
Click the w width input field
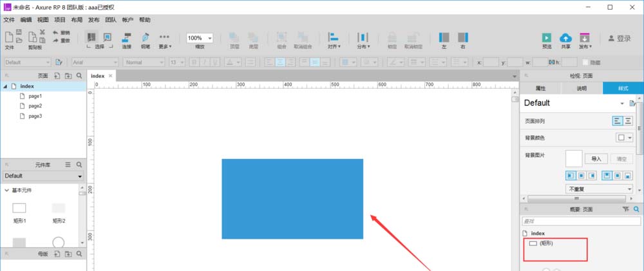(540, 62)
